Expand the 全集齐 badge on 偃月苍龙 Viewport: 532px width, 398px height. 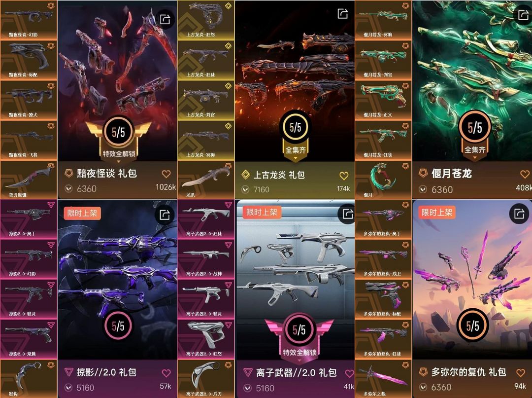(x=475, y=150)
